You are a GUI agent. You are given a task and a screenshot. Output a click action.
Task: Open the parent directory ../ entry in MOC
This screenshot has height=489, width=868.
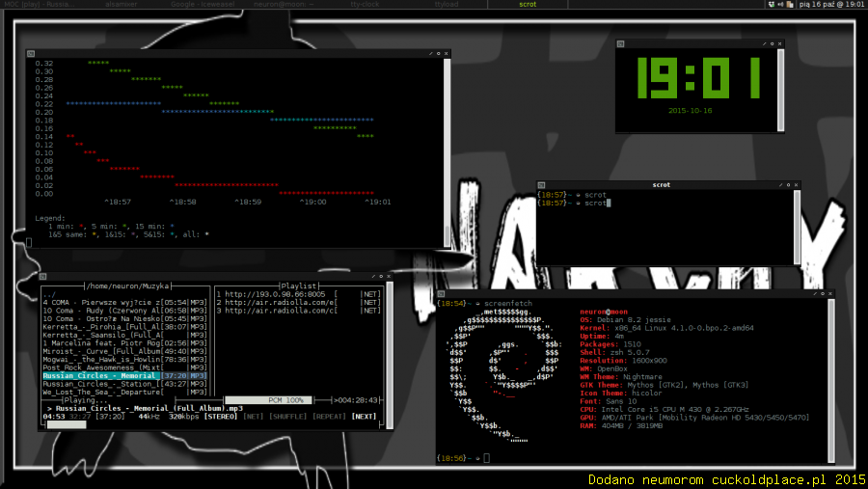coord(50,294)
